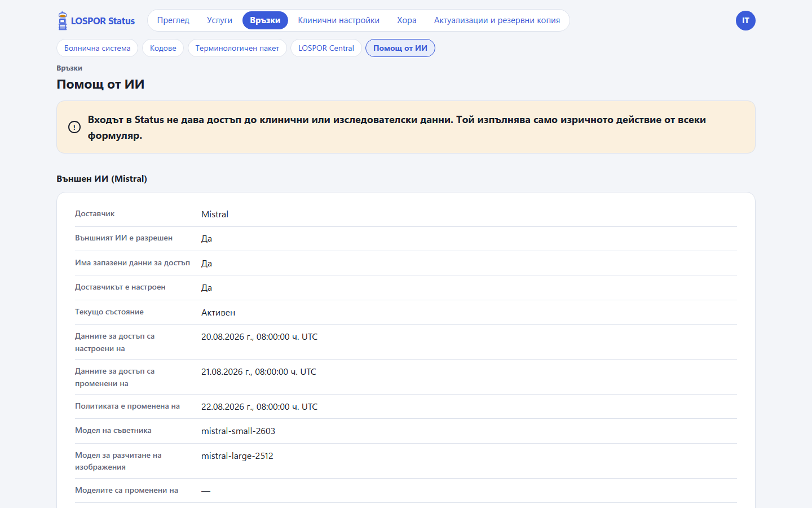Open the Кодове subtab
The image size is (812, 508).
tap(163, 48)
